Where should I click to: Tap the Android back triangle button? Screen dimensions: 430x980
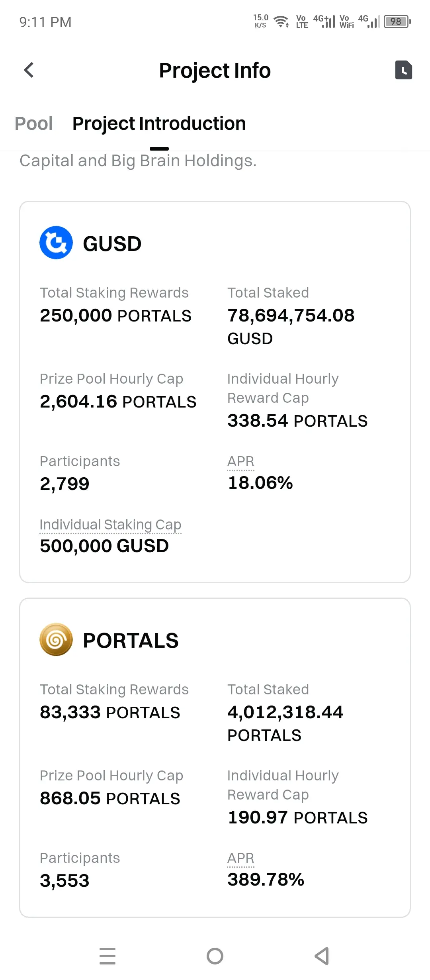pyautogui.click(x=322, y=956)
